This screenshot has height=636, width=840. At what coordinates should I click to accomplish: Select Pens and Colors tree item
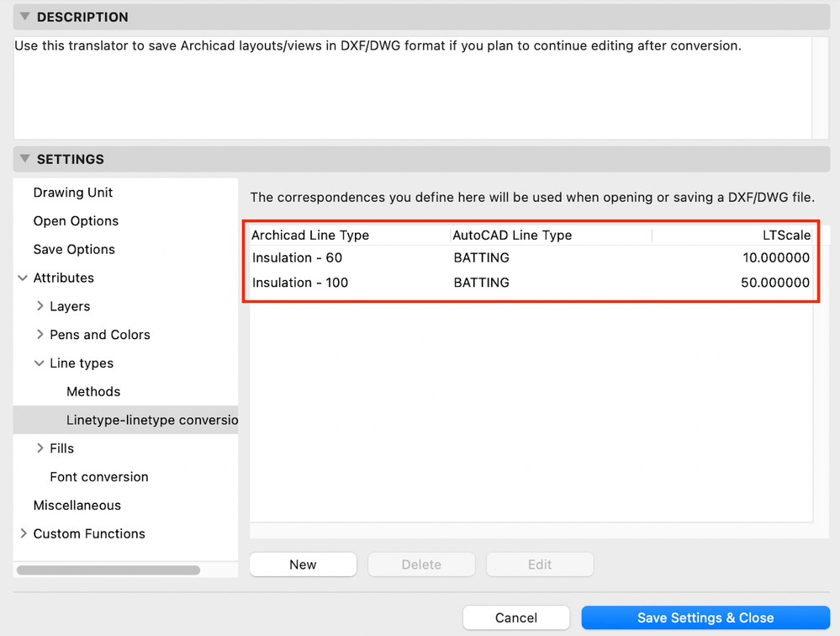[100, 334]
